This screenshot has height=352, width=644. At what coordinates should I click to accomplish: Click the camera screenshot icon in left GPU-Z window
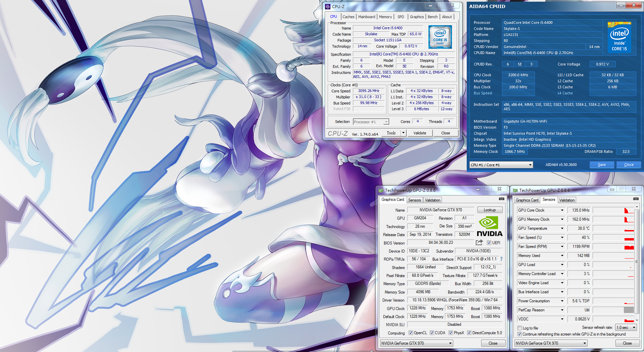[502, 199]
